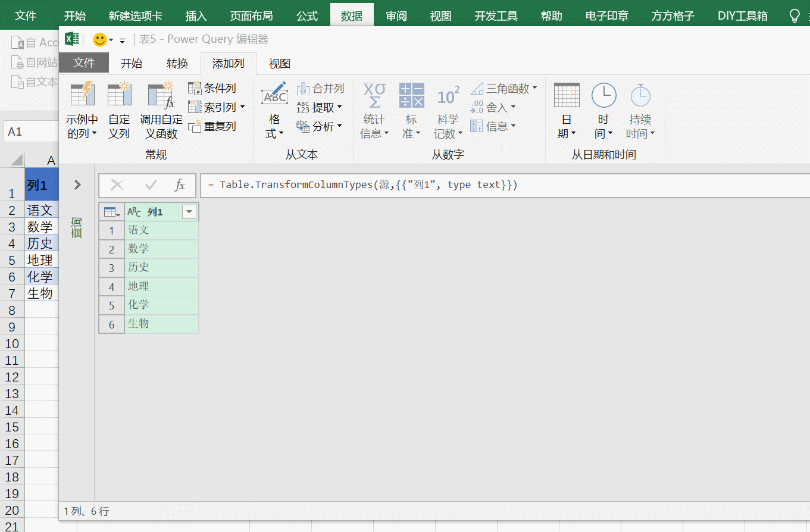Viewport: 810px width, 532px height.
Task: Open Rounding (舍入) option
Action: pos(493,107)
